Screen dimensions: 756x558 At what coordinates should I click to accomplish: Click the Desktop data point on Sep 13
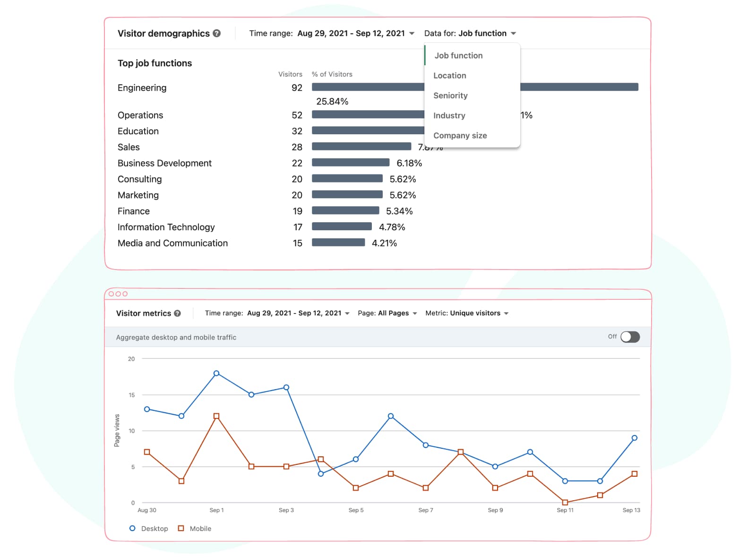click(x=635, y=438)
